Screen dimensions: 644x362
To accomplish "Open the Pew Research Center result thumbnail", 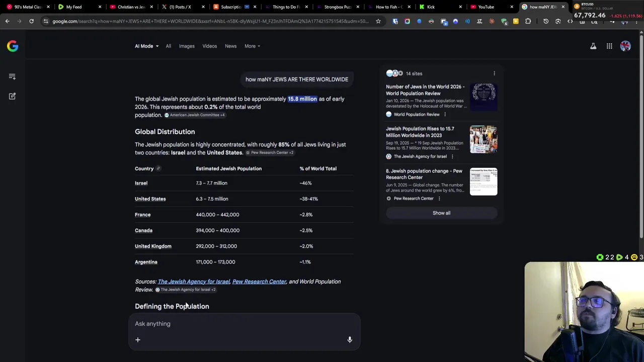I will (484, 182).
